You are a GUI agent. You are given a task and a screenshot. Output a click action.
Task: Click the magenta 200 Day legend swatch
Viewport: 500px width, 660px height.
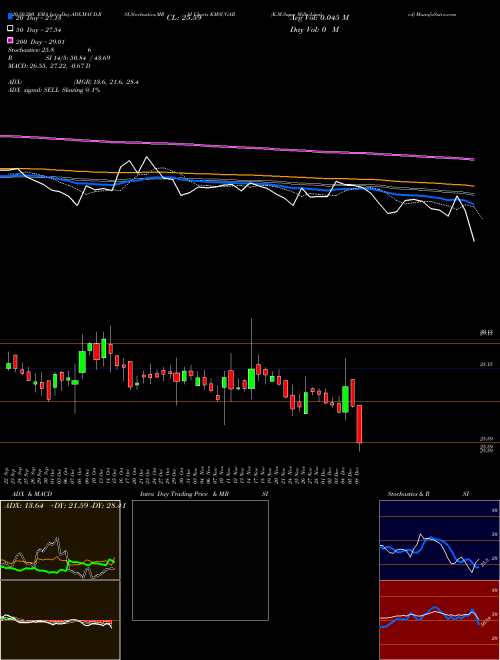coord(10,41)
